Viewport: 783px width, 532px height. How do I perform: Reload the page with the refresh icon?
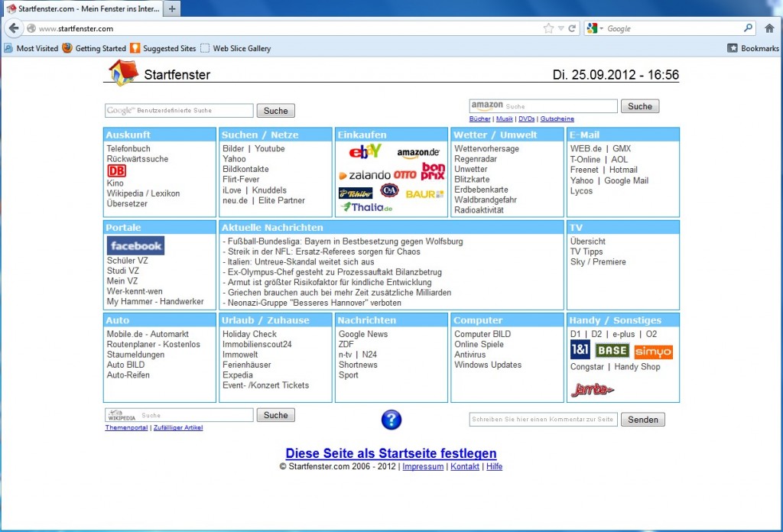click(x=572, y=28)
